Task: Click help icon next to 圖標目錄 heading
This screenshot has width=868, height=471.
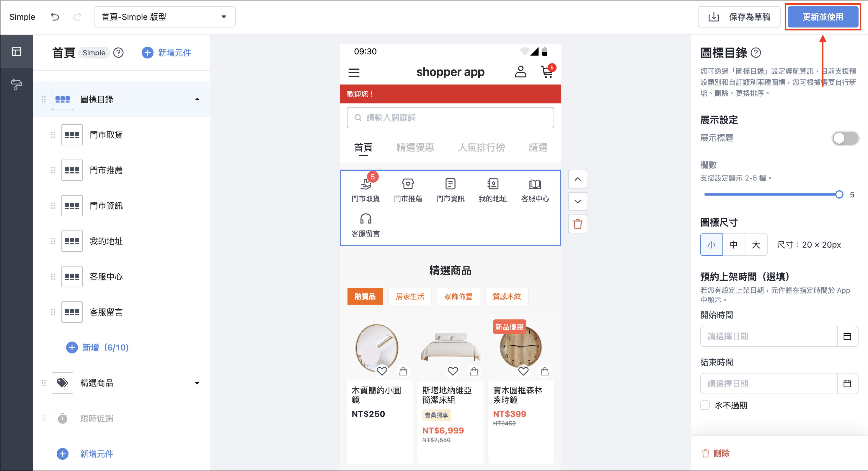Action: tap(756, 53)
